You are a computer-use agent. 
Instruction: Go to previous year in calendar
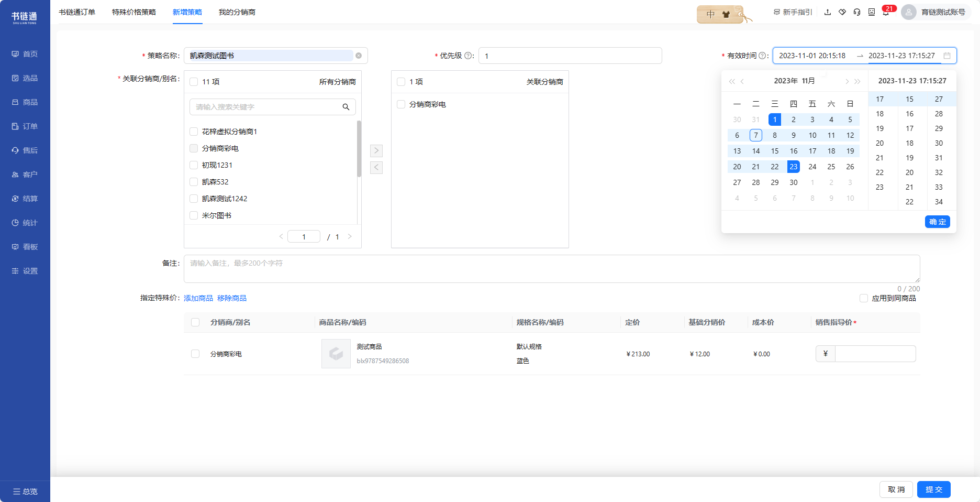pyautogui.click(x=732, y=81)
